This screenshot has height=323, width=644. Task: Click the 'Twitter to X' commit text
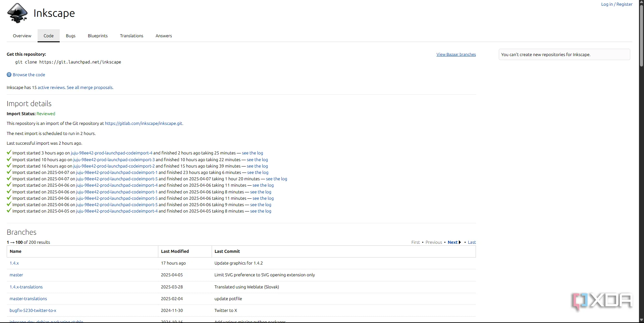pos(226,311)
